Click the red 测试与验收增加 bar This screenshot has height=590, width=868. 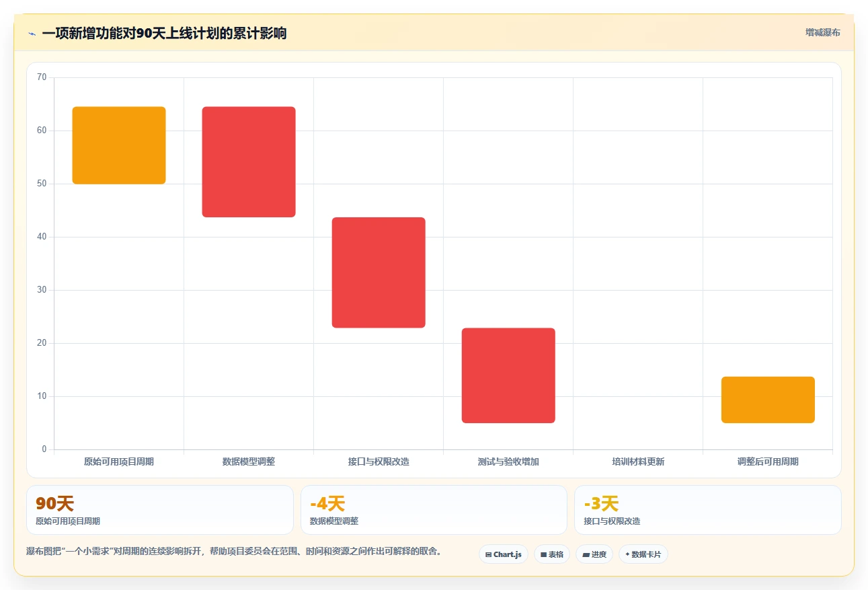tap(508, 375)
